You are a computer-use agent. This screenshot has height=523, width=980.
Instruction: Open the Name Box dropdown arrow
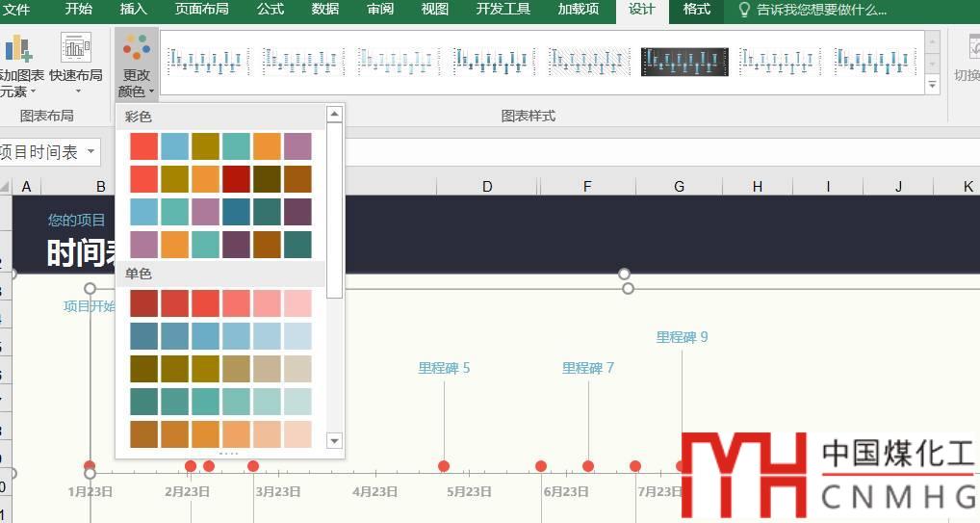[91, 151]
